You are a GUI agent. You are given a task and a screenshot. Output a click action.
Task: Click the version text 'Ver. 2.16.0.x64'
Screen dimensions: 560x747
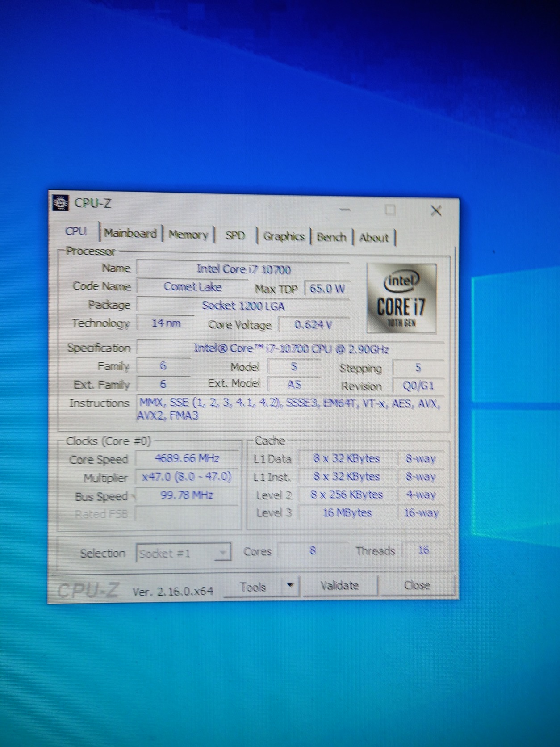click(173, 591)
